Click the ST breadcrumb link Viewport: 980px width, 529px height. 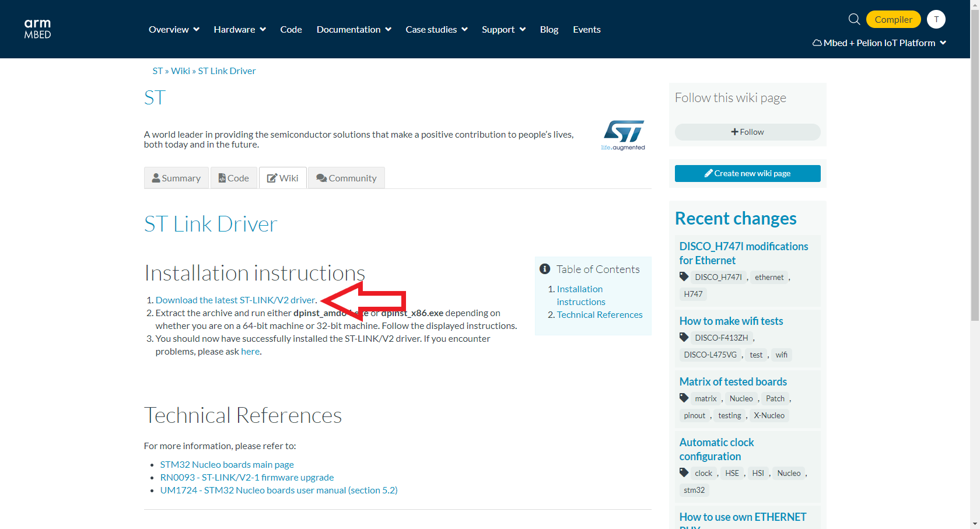[x=157, y=71]
